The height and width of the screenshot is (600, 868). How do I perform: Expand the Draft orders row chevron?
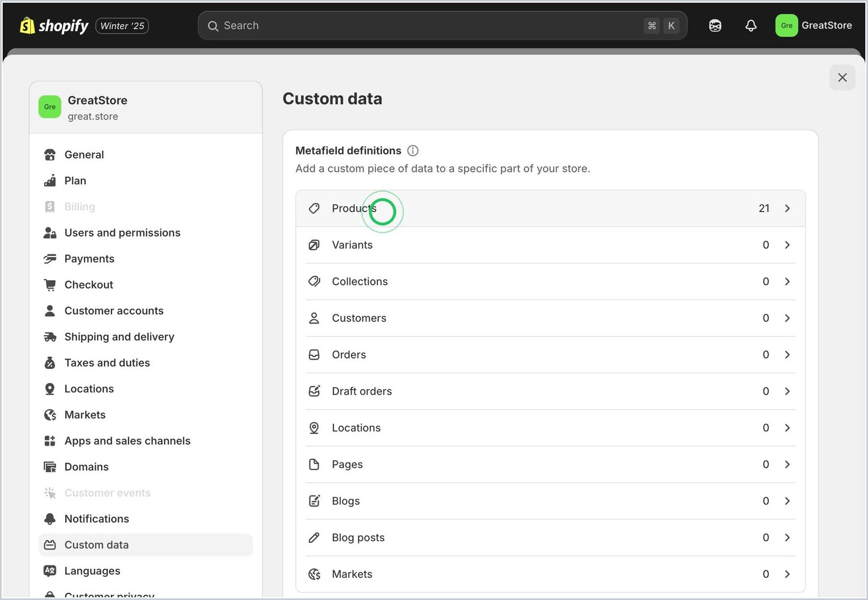pyautogui.click(x=787, y=391)
